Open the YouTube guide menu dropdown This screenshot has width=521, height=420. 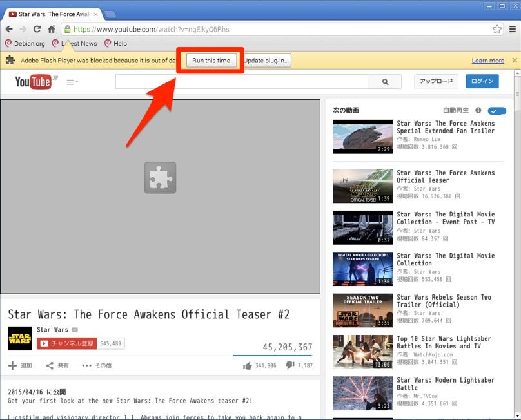point(72,82)
